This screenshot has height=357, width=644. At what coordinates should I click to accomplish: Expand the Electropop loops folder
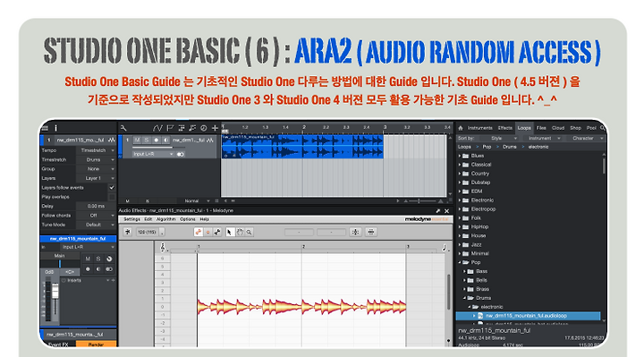pyautogui.click(x=460, y=209)
